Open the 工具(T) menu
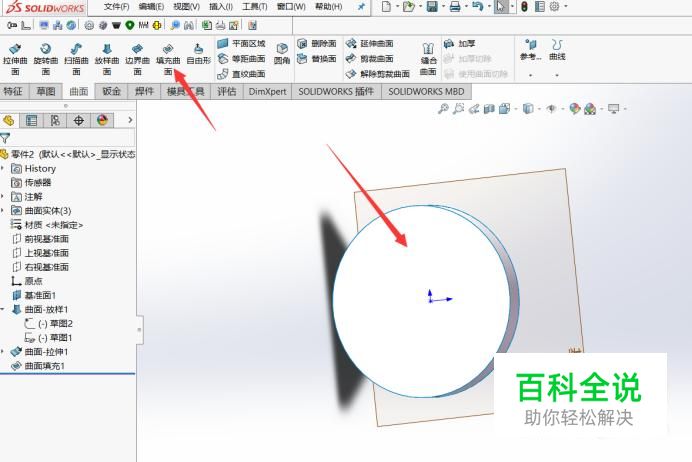This screenshot has height=462, width=692. click(x=255, y=7)
